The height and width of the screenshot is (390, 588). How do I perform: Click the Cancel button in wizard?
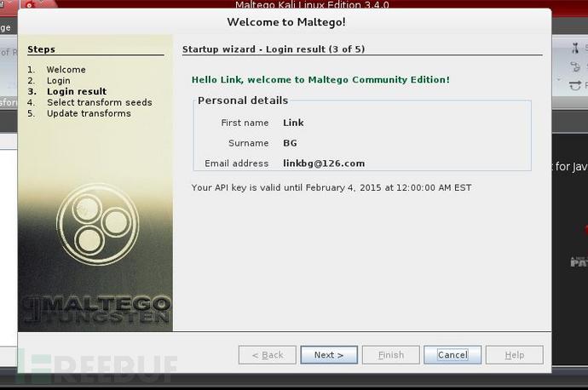(453, 355)
